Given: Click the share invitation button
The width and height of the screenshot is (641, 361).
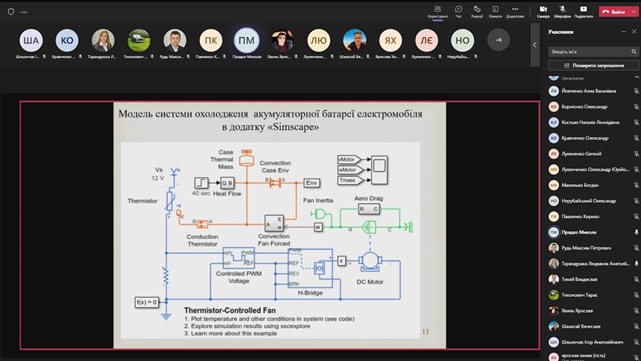Looking at the screenshot, I should 594,65.
